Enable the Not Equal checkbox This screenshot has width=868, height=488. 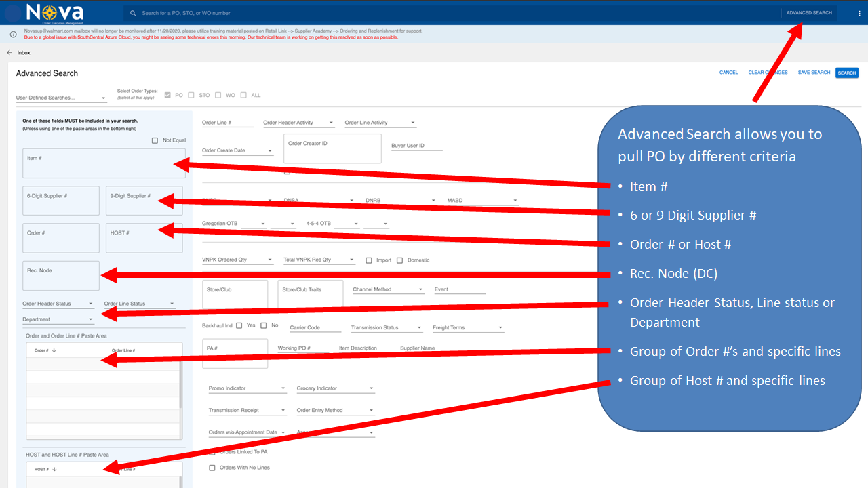[x=155, y=140]
